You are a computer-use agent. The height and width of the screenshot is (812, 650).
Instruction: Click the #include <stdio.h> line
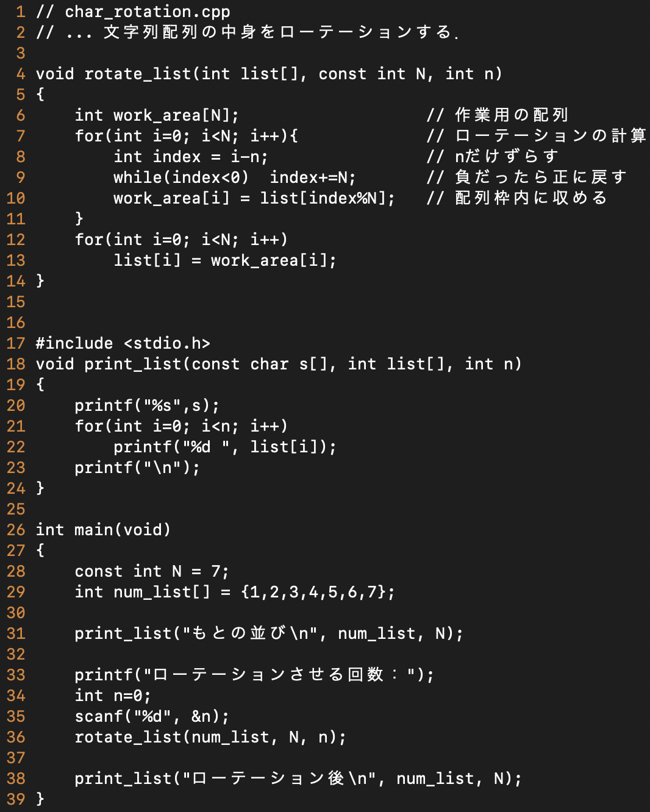pos(123,343)
